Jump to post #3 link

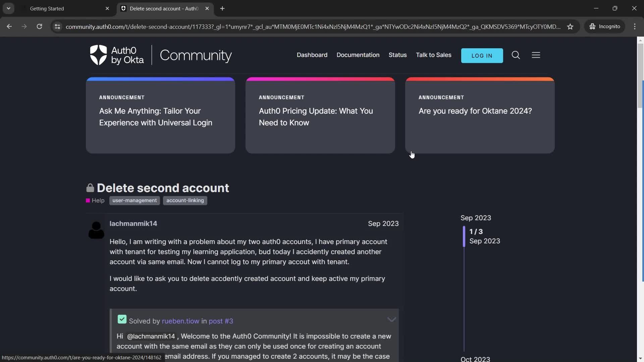pyautogui.click(x=221, y=321)
